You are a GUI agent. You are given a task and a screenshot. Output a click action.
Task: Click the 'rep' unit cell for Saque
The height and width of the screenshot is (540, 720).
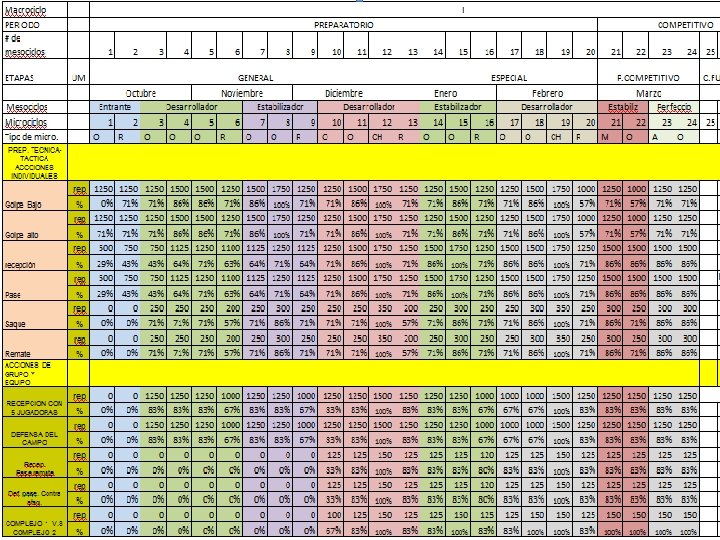click(79, 308)
